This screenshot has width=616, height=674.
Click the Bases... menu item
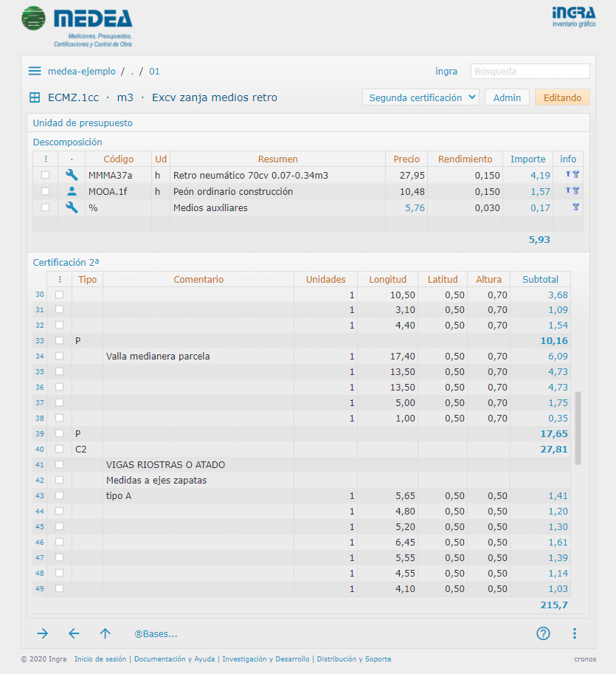tap(156, 633)
